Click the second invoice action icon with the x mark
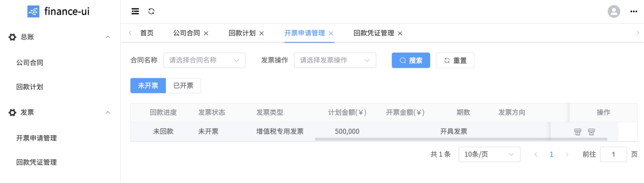 pyautogui.click(x=591, y=132)
